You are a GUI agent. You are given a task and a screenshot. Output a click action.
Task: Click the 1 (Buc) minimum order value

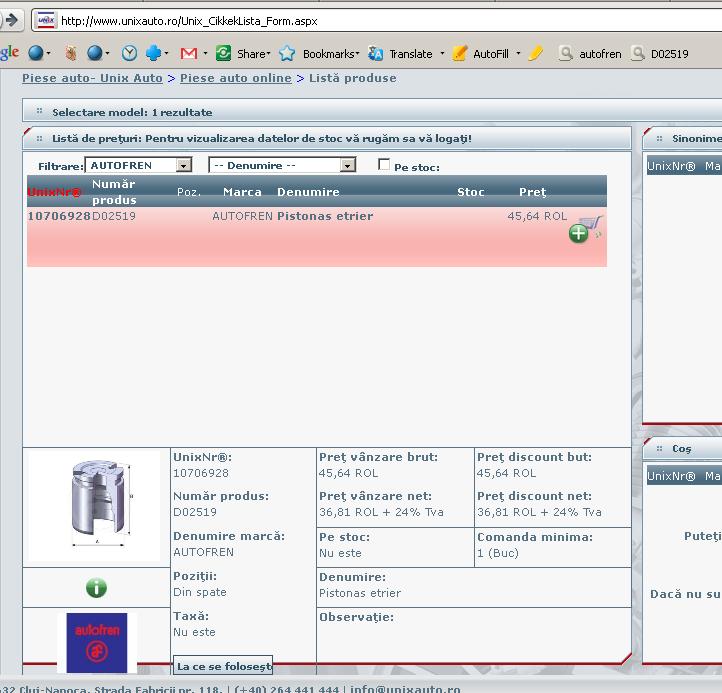(498, 553)
